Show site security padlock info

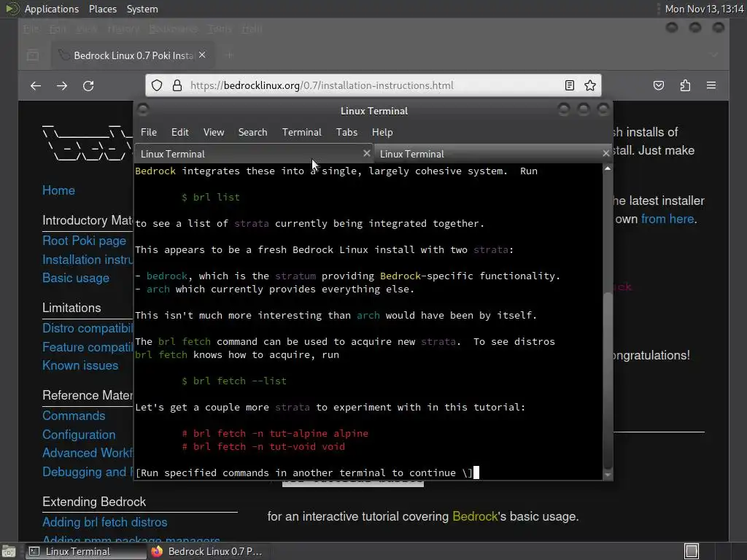point(177,85)
